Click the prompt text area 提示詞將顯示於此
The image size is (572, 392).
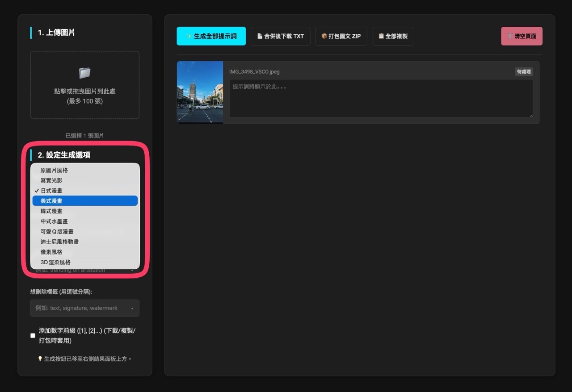tap(381, 99)
